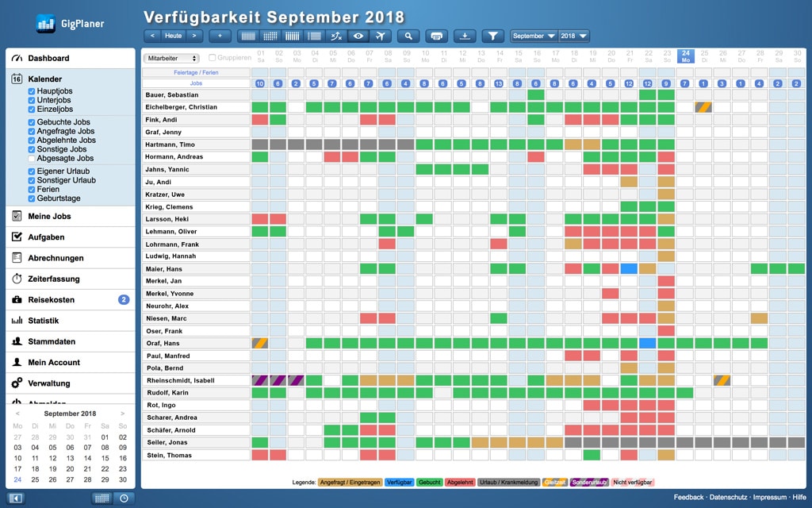This screenshot has width=812, height=508.
Task: Click the clock icon below mini calendar
Action: (x=124, y=498)
